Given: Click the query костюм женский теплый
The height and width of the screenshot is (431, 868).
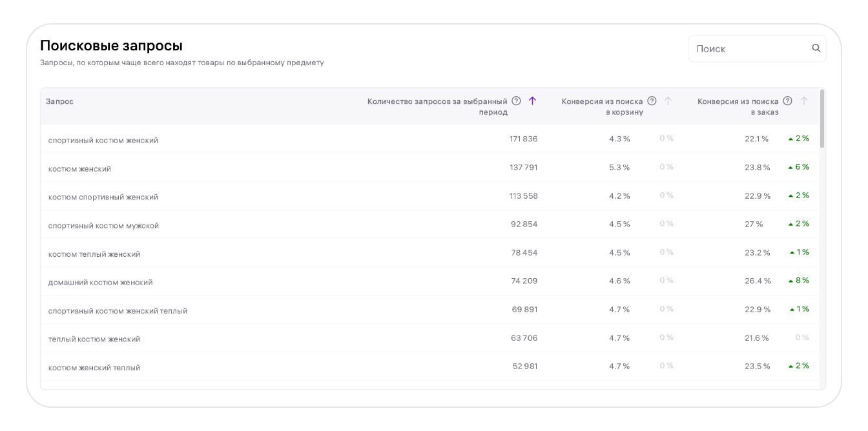Looking at the screenshot, I should 94,367.
